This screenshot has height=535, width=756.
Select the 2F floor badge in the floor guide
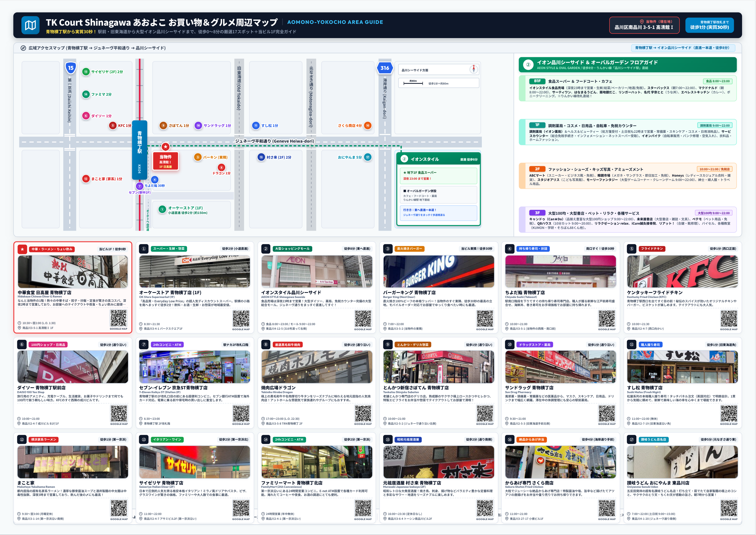pyautogui.click(x=537, y=169)
